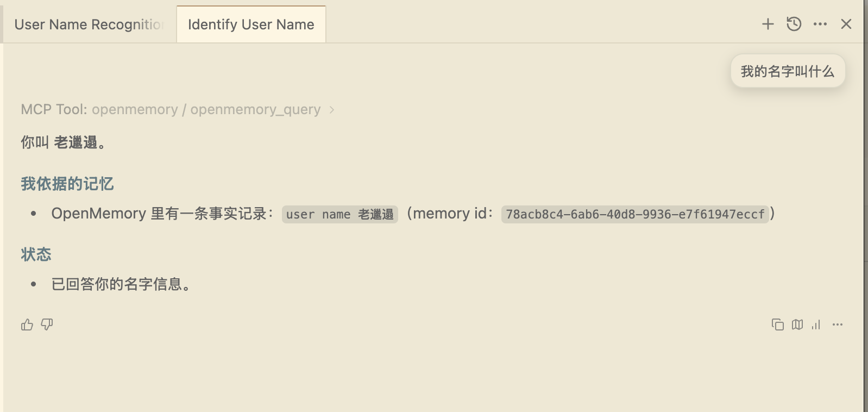Toggle feedback rating on the assistant reply
This screenshot has height=412, width=868.
pyautogui.click(x=27, y=324)
